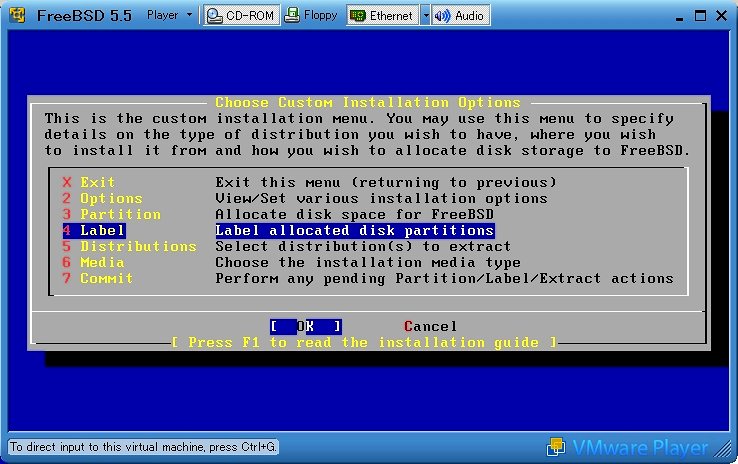Click the CD-ROM disc icon
This screenshot has height=464, width=738.
(x=215, y=16)
